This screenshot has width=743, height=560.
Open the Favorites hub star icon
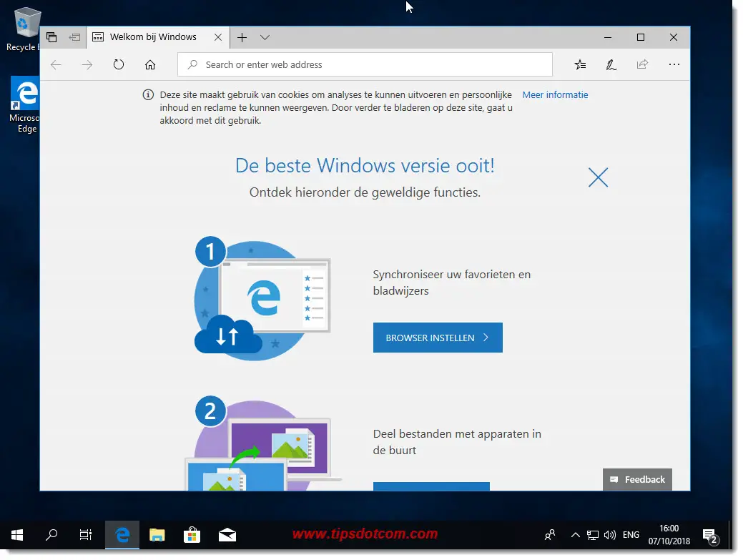(x=580, y=65)
